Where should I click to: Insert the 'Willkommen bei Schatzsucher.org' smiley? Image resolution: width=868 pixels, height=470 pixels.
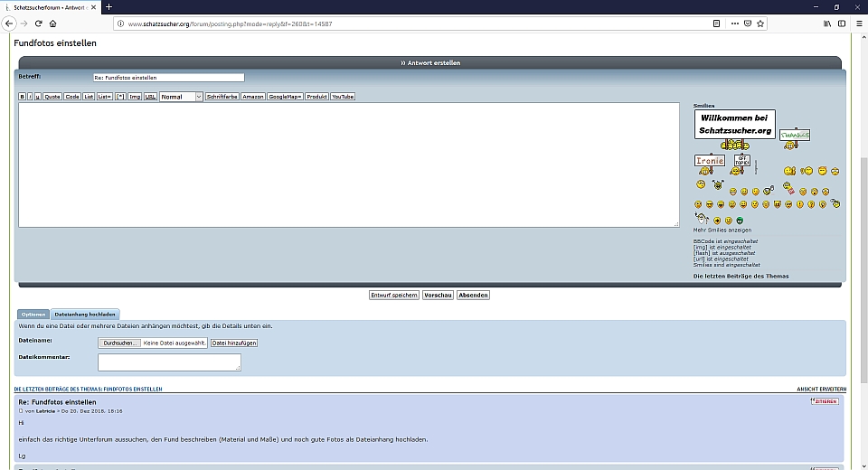pos(734,125)
